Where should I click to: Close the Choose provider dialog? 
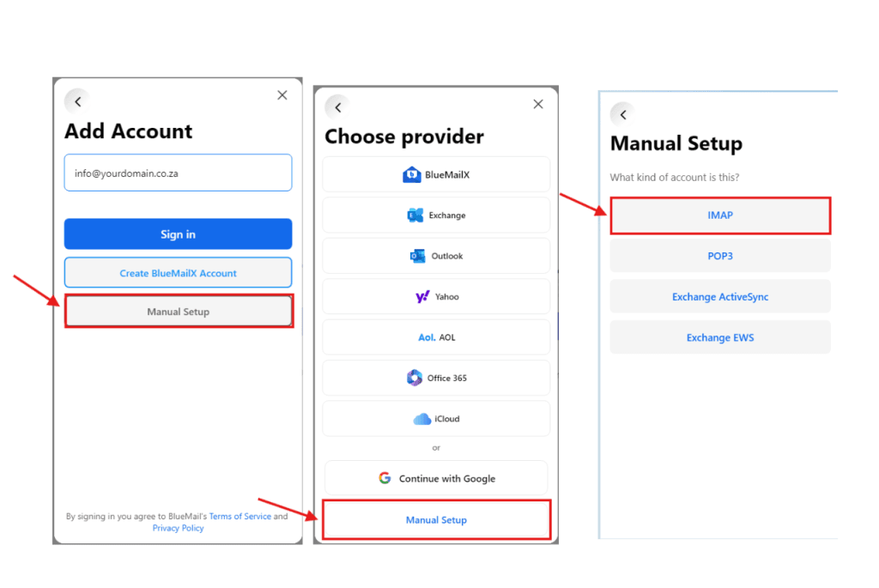[x=538, y=104]
